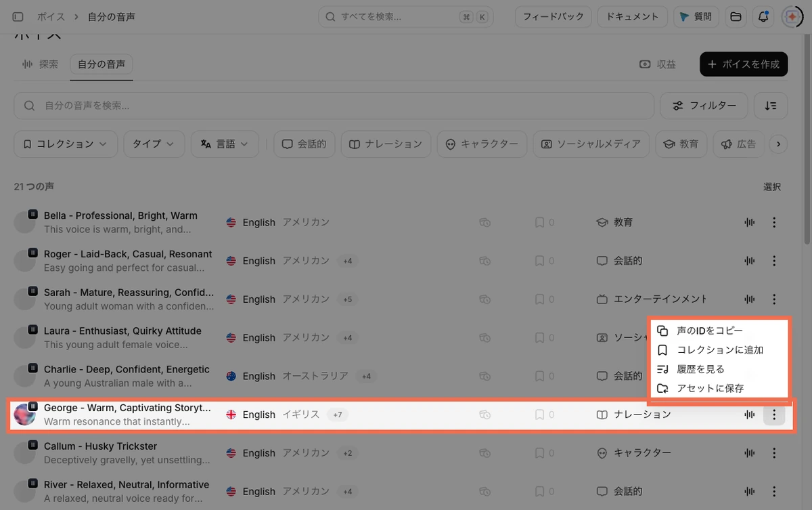The height and width of the screenshot is (510, 812).
Task: Click sharing icon in Bella row
Action: 484,222
